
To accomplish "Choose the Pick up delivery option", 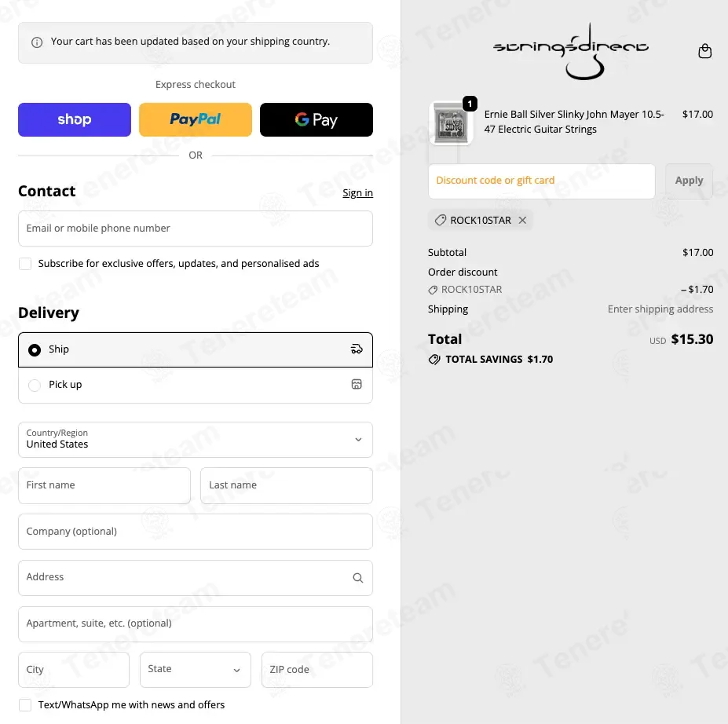I will coord(35,386).
